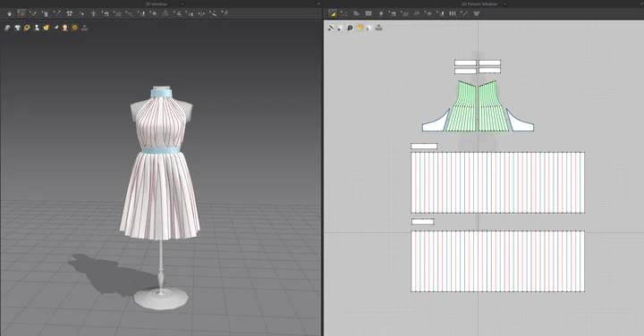Click the last icon in the 3D top toolbar
The width and height of the screenshot is (644, 336).
coord(225,13)
